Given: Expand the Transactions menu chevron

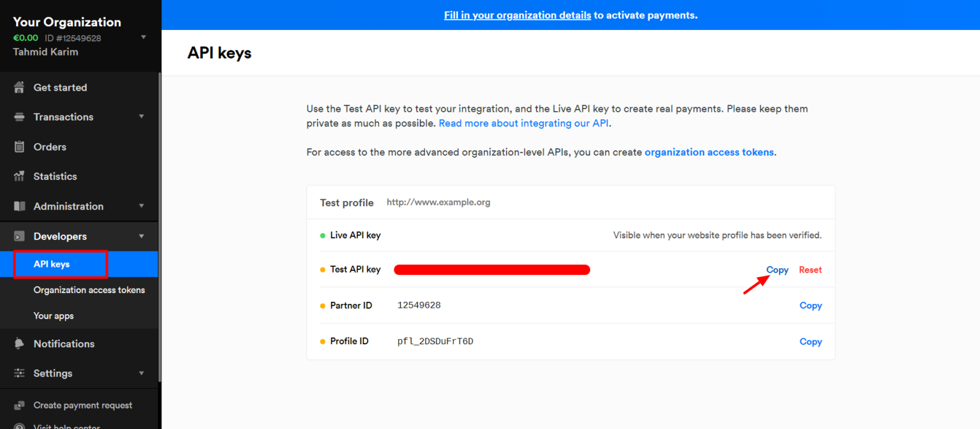Looking at the screenshot, I should (x=142, y=117).
